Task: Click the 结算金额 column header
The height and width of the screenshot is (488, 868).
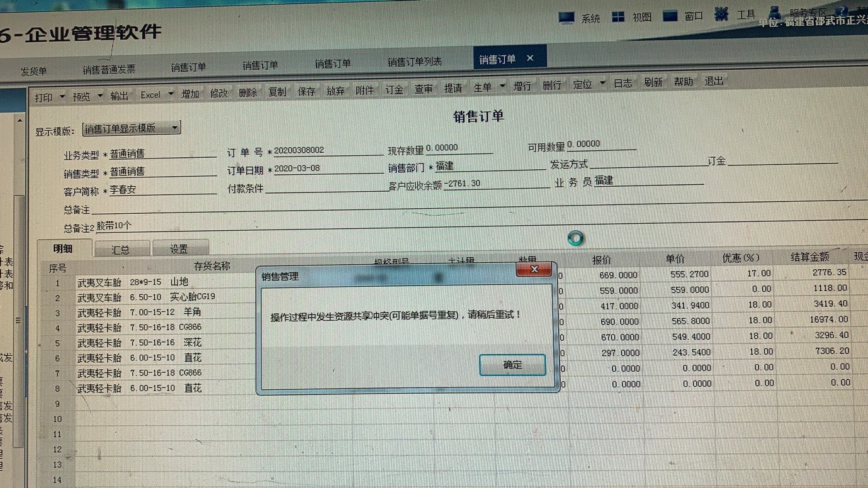Action: (809, 257)
